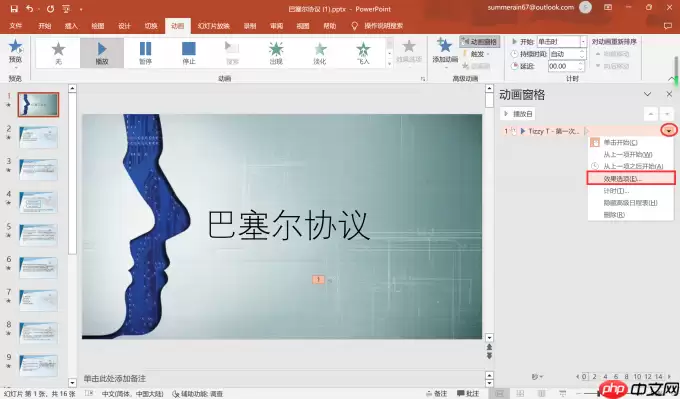Toggle the 动画窗格 (Animation Pane) button

pyautogui.click(x=480, y=42)
